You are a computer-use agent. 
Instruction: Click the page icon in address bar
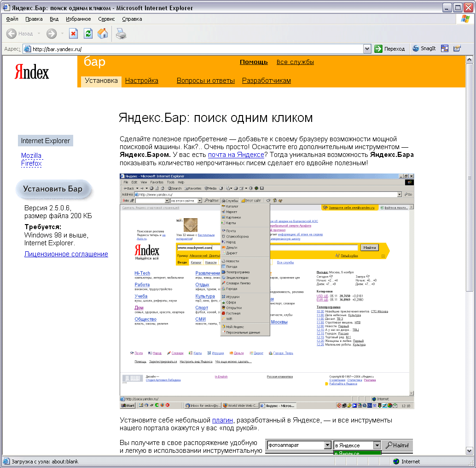(x=27, y=49)
